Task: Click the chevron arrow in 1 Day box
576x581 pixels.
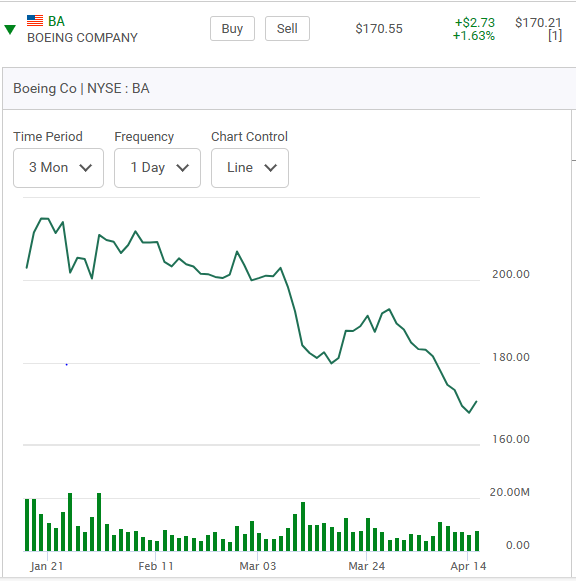Action: point(183,168)
